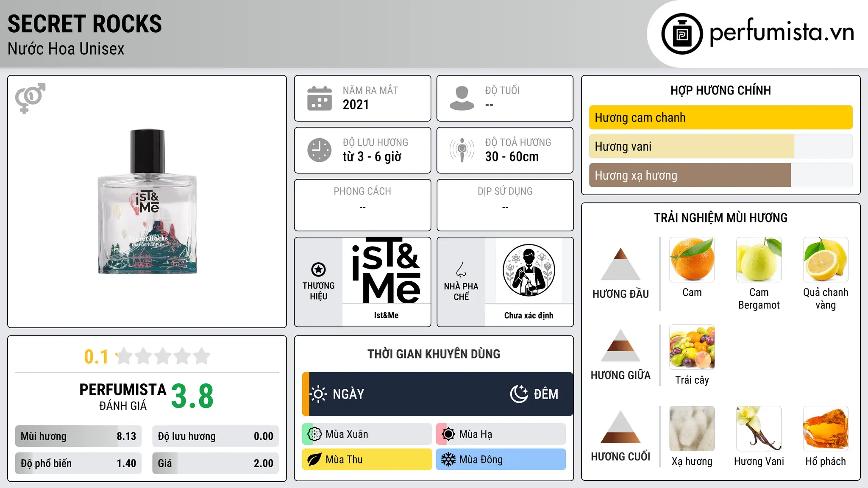Select the Mùa Hạ season chip
Viewport: 868px width, 488px height.
[x=501, y=434]
